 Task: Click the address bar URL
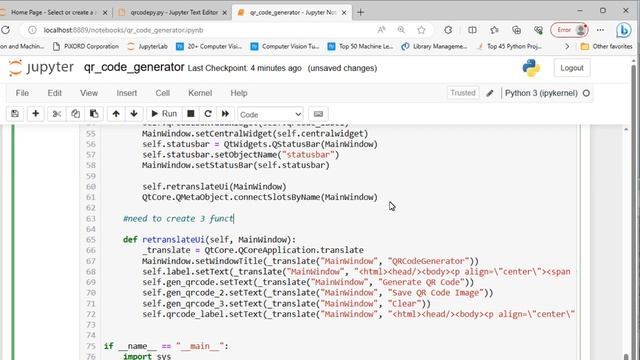123,30
